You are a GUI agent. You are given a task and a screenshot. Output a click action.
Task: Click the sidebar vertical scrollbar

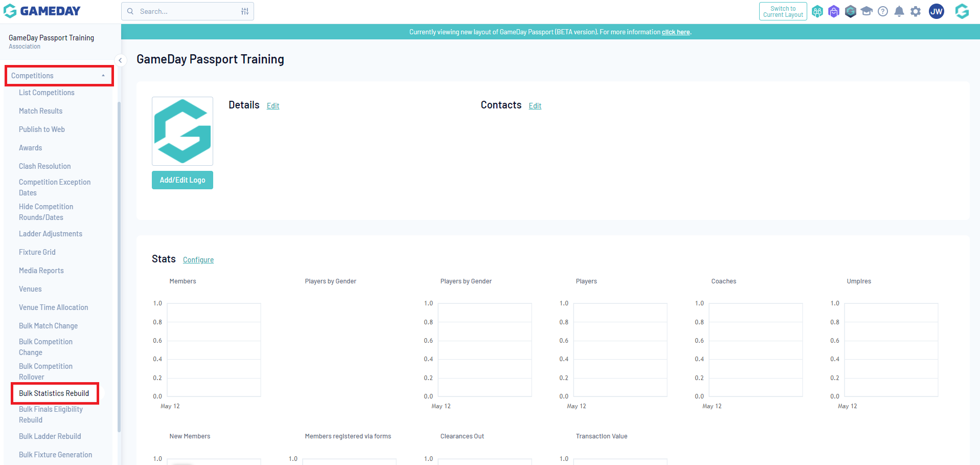tap(119, 266)
